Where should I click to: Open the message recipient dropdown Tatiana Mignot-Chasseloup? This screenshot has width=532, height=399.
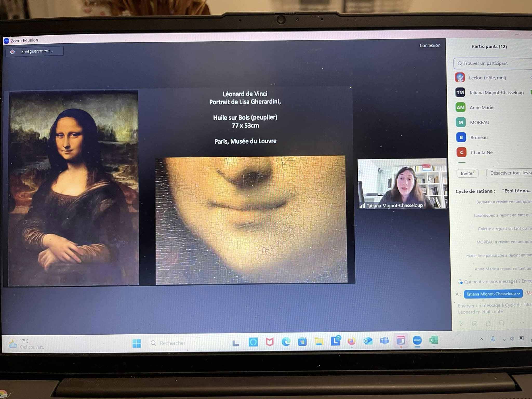click(493, 294)
